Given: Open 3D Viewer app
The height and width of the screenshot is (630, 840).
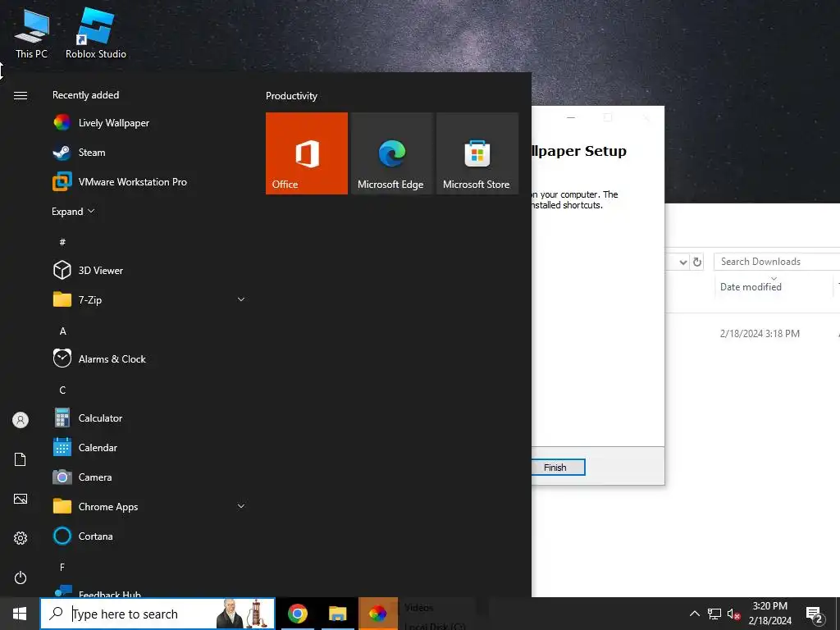Looking at the screenshot, I should (x=149, y=270).
